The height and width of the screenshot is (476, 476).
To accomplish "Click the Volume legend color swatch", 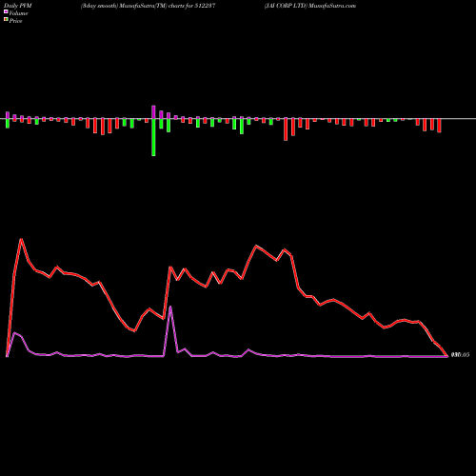I will (x=6, y=12).
